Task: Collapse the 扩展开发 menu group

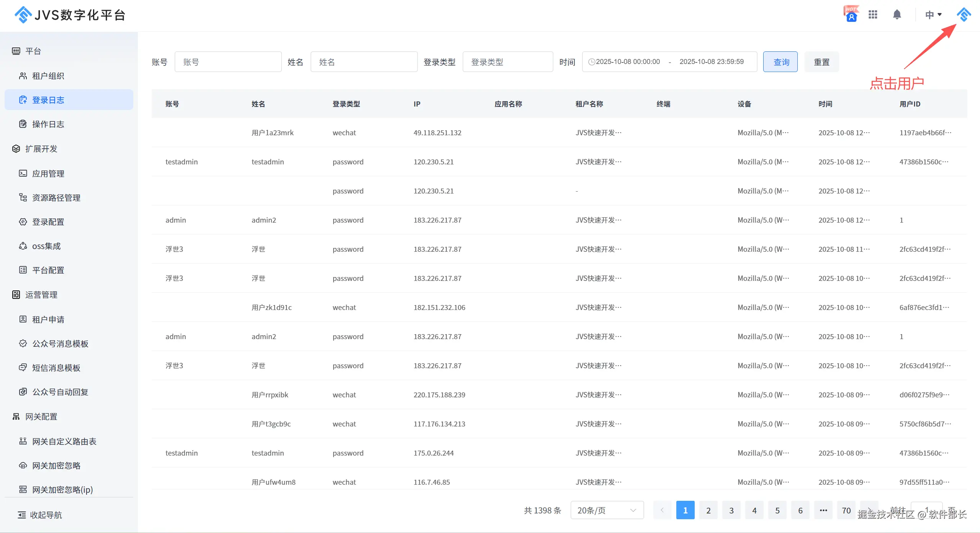Action: [41, 149]
